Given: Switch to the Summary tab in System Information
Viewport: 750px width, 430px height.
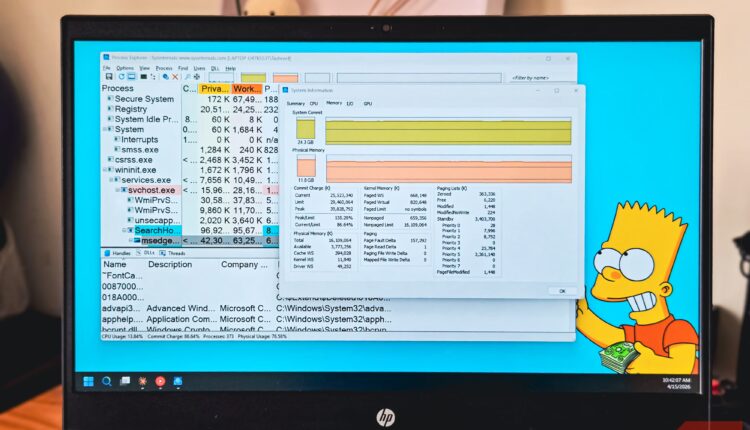Looking at the screenshot, I should pyautogui.click(x=296, y=103).
